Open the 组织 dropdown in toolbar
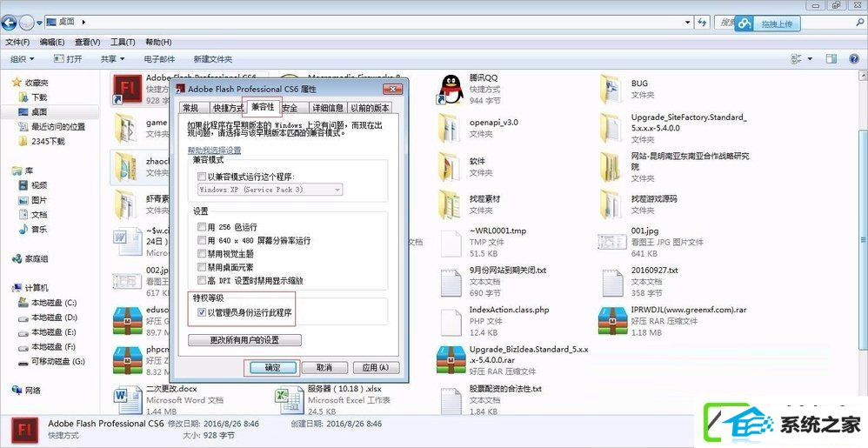The height and width of the screenshot is (448, 868). coord(22,58)
